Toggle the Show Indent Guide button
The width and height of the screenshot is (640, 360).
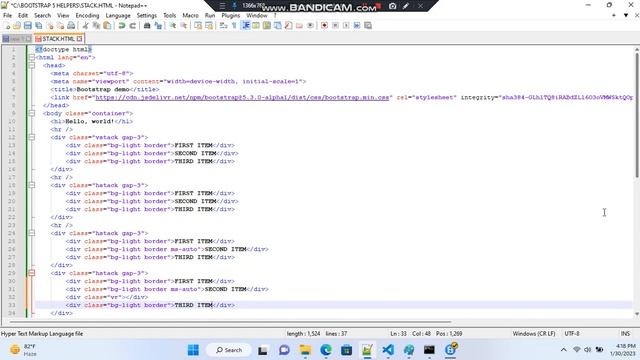pyautogui.click(x=246, y=25)
